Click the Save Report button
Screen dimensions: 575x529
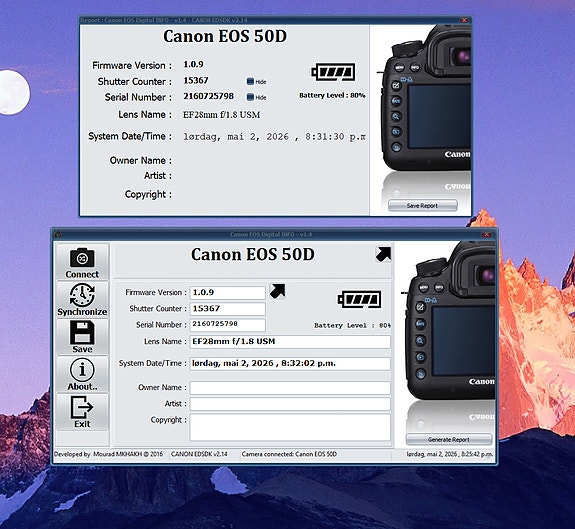pyautogui.click(x=422, y=205)
